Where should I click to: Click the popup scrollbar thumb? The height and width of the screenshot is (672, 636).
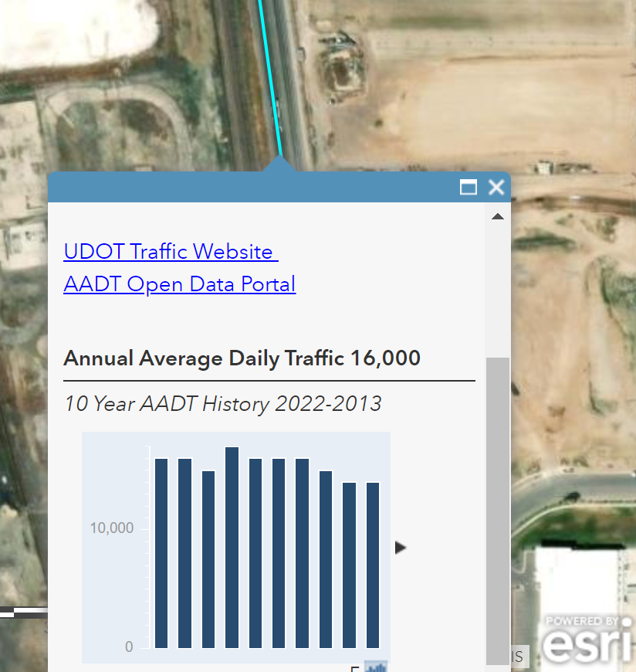[x=498, y=510]
